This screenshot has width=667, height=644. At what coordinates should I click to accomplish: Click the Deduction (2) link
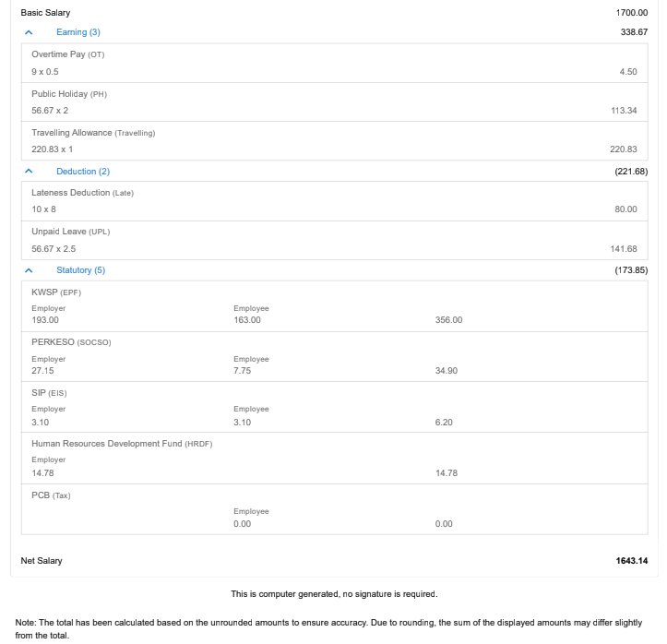coord(82,172)
